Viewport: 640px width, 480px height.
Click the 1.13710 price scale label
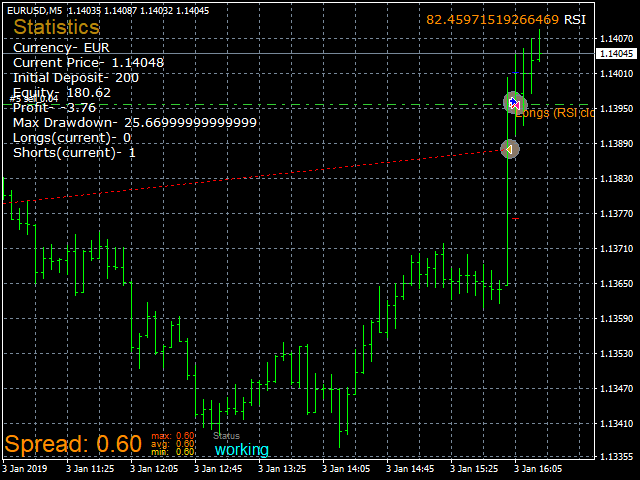616,249
